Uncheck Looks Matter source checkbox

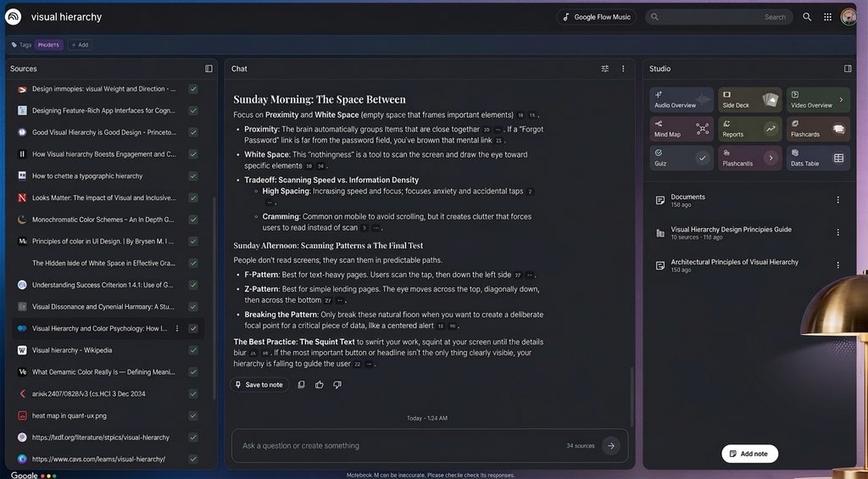193,198
